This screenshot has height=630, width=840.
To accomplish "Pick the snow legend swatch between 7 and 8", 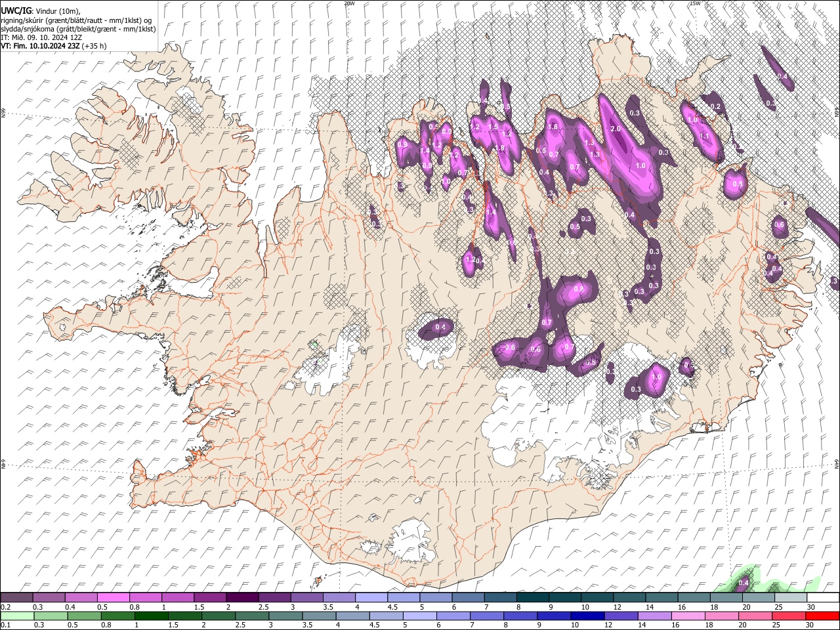I will tap(500, 598).
